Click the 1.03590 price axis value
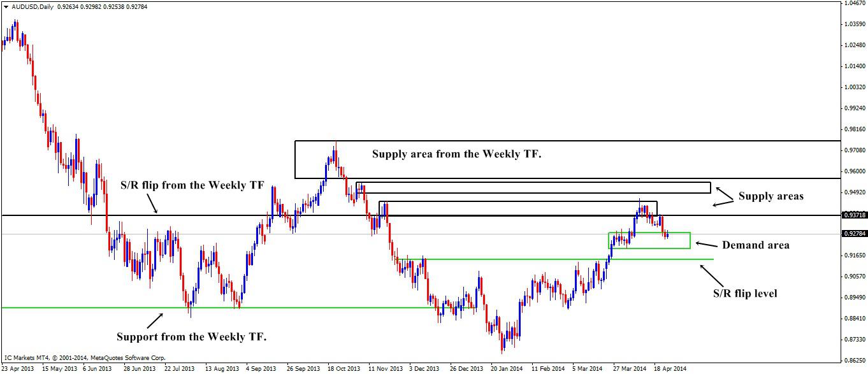The height and width of the screenshot is (374, 868). pyautogui.click(x=855, y=24)
